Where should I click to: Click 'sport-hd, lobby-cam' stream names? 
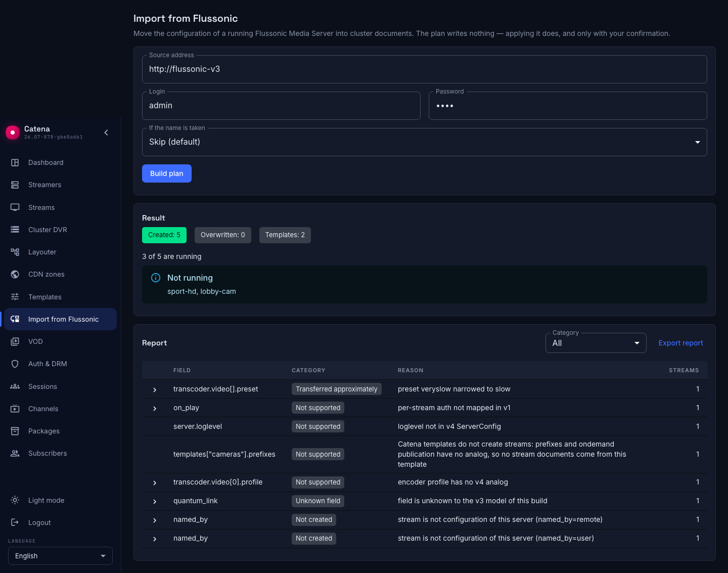[202, 291]
